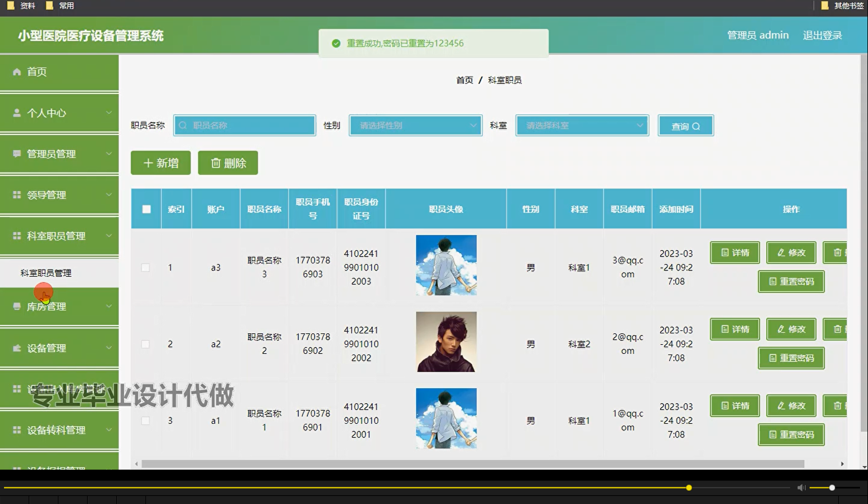This screenshot has height=504, width=868.
Task: Check the checkbox for employee a2's row
Action: tap(145, 344)
